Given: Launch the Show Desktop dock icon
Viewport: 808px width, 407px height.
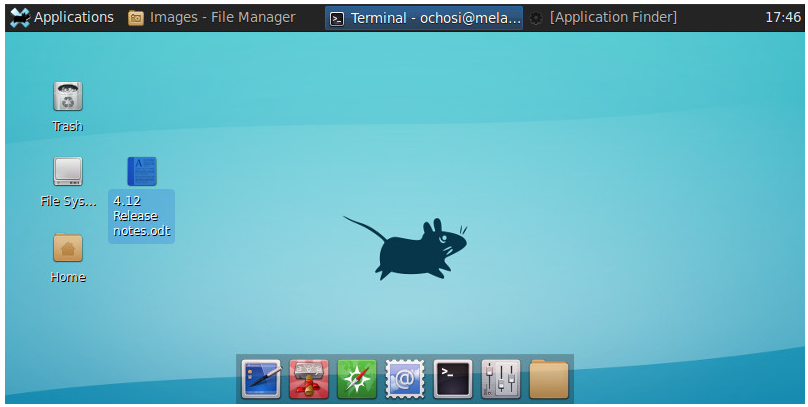Looking at the screenshot, I should tap(261, 379).
